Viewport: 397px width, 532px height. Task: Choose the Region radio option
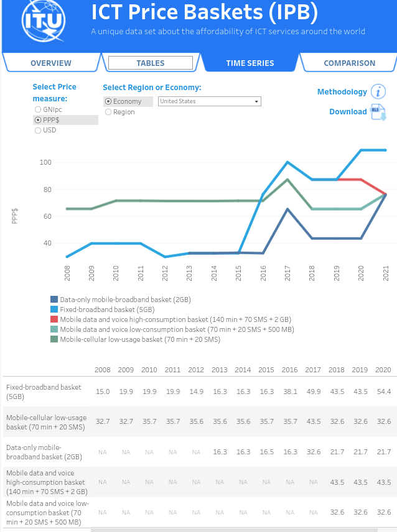click(x=108, y=112)
